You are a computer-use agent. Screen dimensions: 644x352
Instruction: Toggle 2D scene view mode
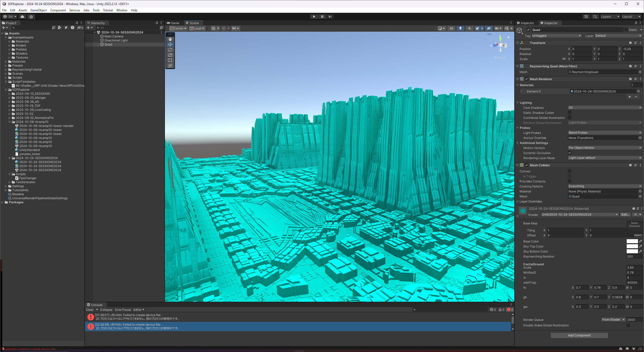tap(451, 28)
